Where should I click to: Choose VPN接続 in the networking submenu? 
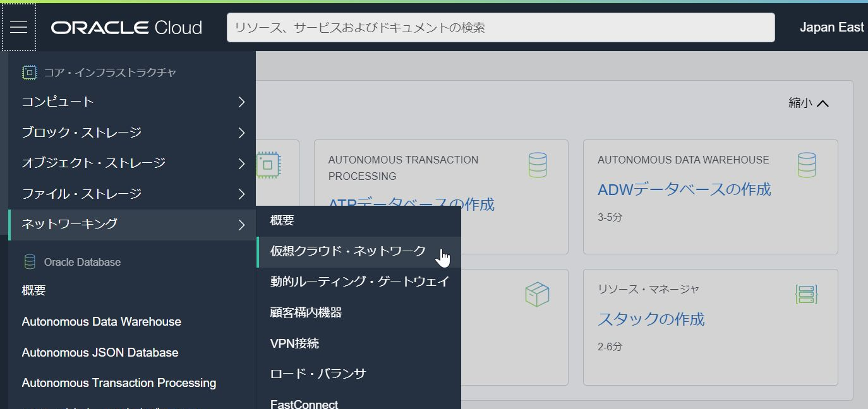point(294,343)
